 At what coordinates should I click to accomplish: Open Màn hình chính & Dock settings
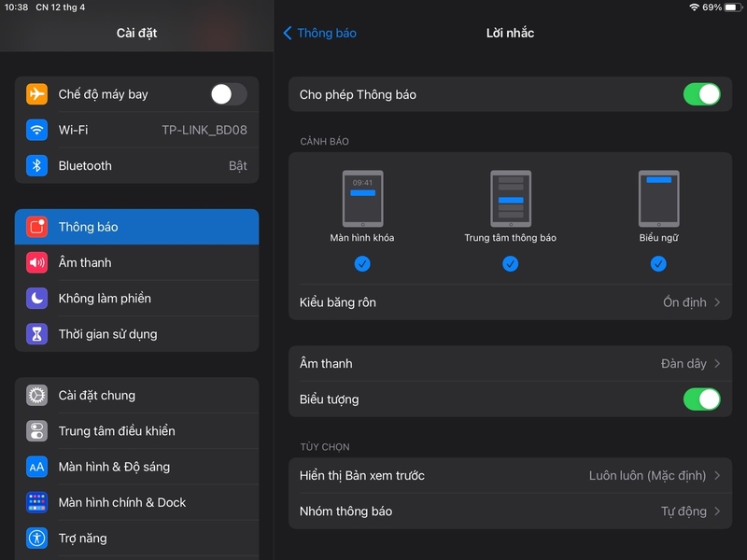point(136,502)
